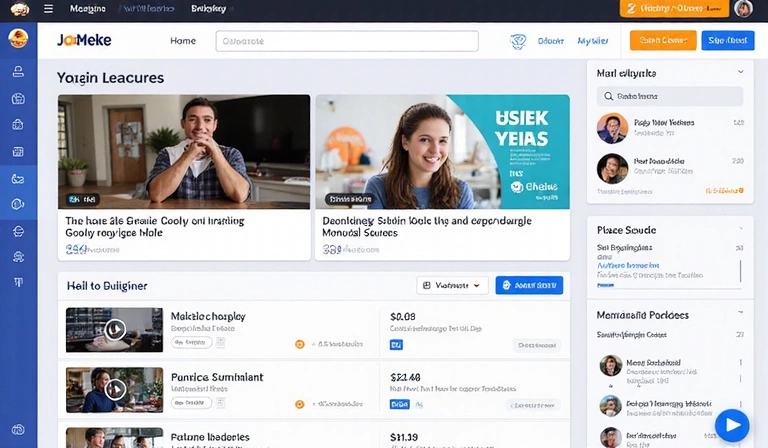Collapse the Memaraild Porloees panel using its chevron

(x=741, y=312)
